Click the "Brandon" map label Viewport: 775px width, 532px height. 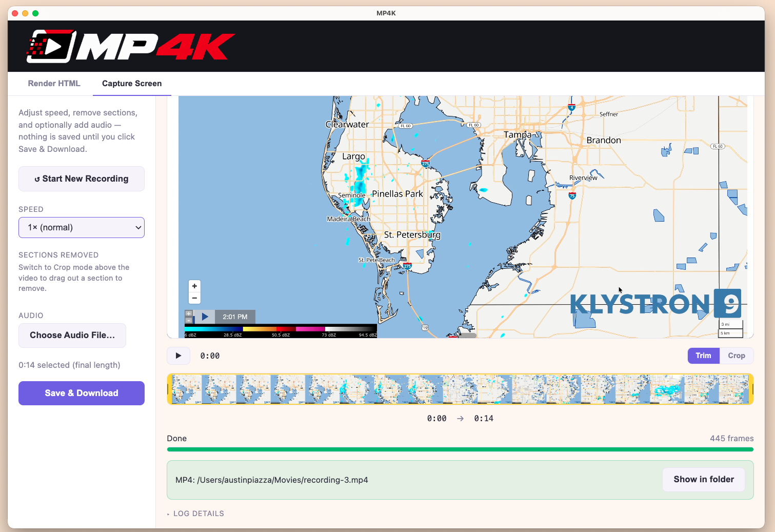coord(604,140)
